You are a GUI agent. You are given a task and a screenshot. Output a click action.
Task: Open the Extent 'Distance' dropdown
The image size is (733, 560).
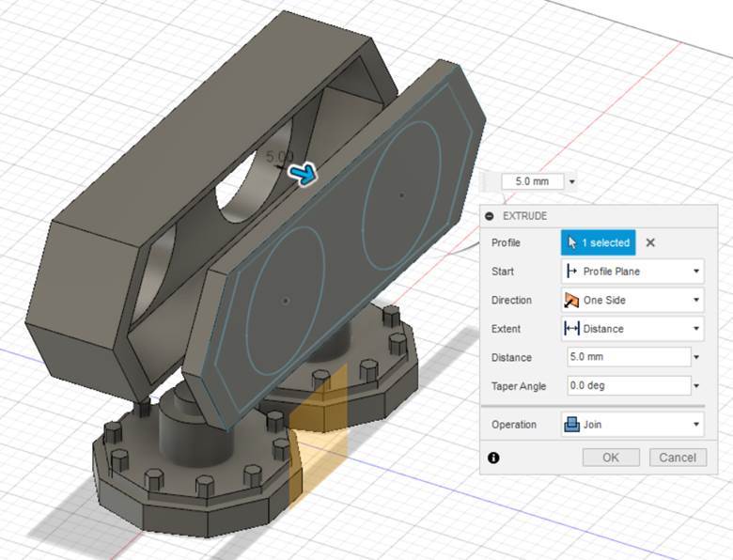tap(632, 329)
